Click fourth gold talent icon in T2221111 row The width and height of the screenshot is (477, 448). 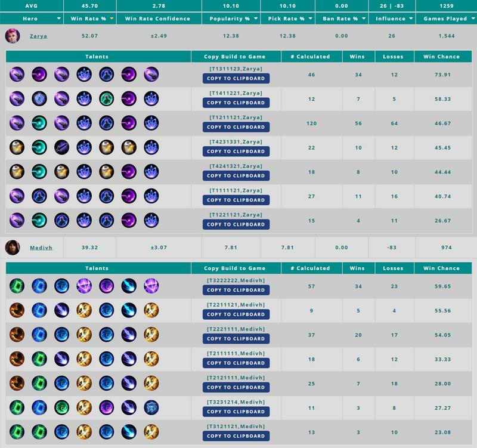tap(84, 335)
